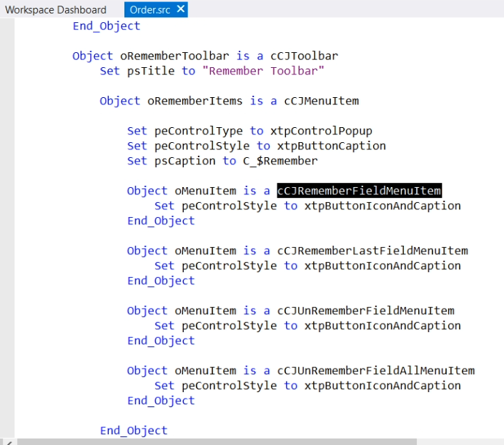504x445 pixels.
Task: Click the xtpControlPopup constant
Action: click(321, 131)
